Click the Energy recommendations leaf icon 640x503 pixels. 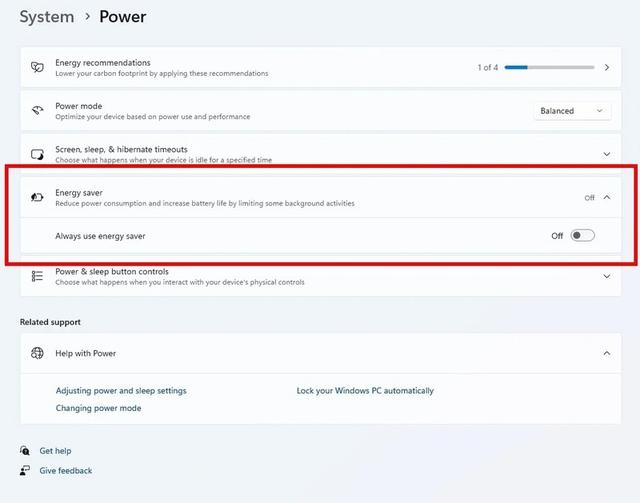click(37, 67)
